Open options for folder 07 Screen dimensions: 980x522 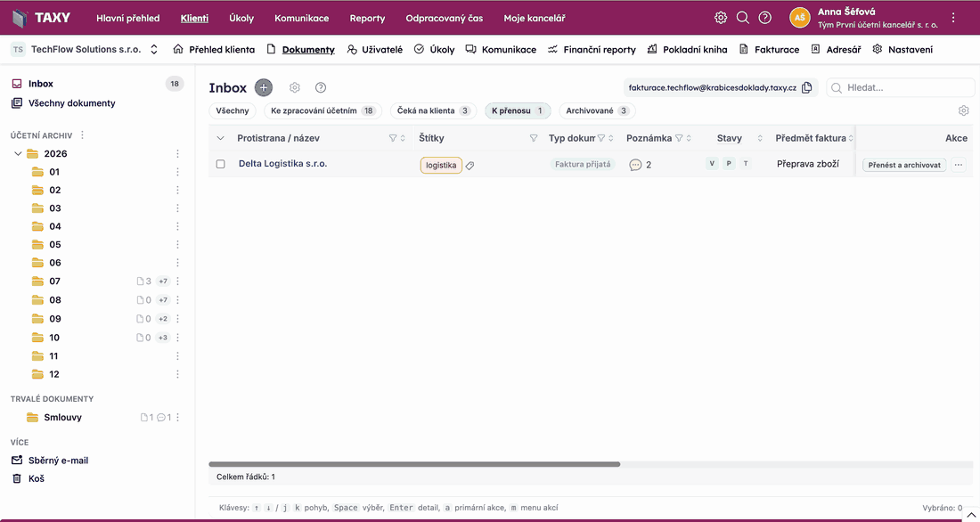click(177, 281)
